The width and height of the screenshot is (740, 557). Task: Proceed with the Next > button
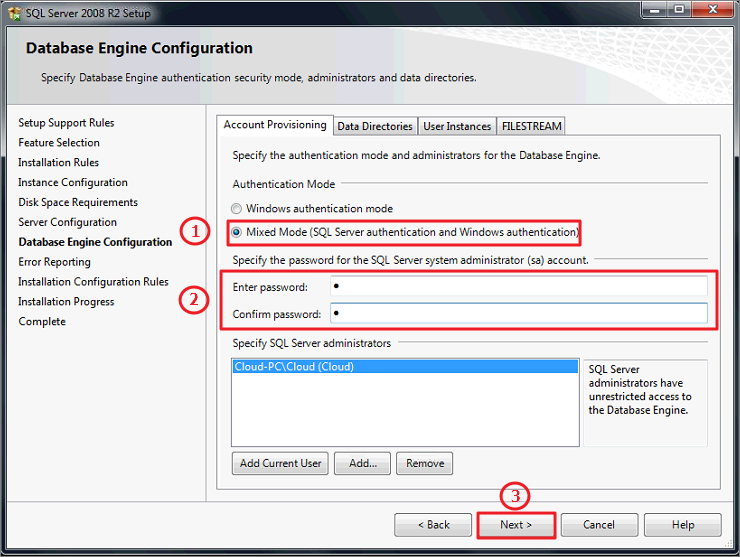[516, 525]
